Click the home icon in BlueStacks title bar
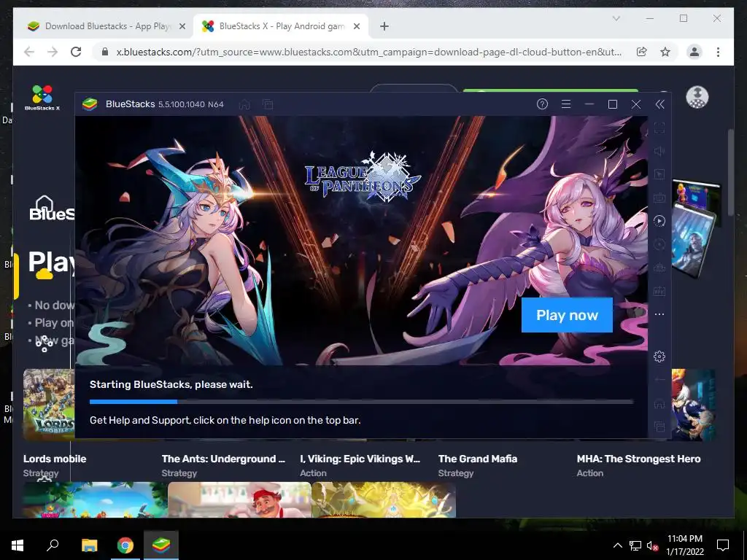Viewport: 747px width, 560px height. pos(244,104)
